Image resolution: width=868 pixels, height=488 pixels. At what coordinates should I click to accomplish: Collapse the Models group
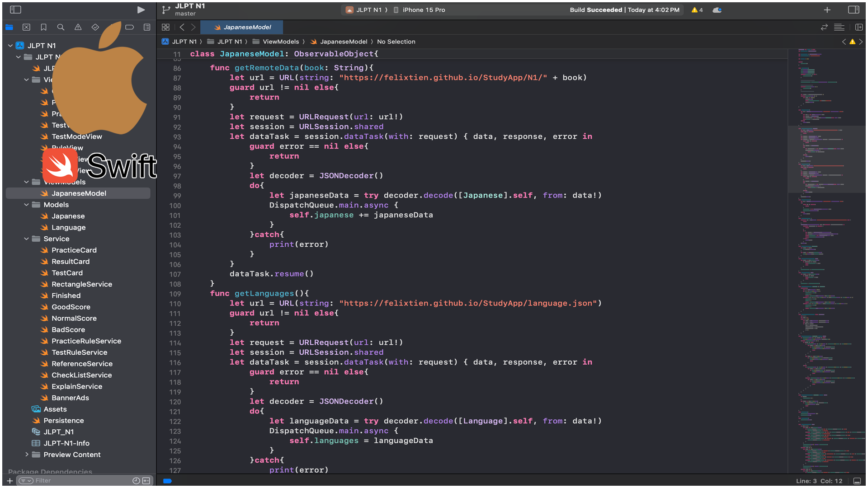(x=26, y=205)
